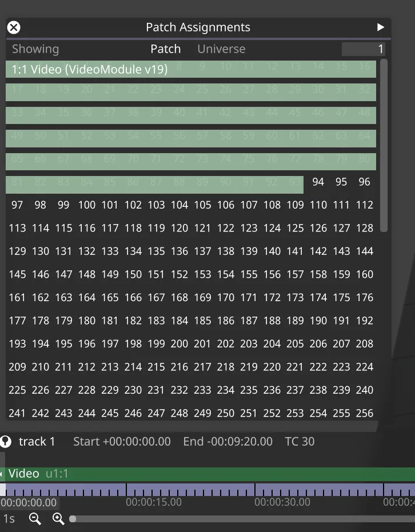Select the green Video layer bar
The height and width of the screenshot is (532, 415).
pos(229,474)
